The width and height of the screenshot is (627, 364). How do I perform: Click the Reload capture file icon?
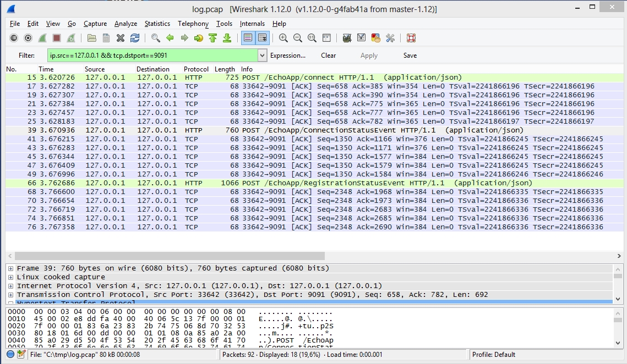135,38
